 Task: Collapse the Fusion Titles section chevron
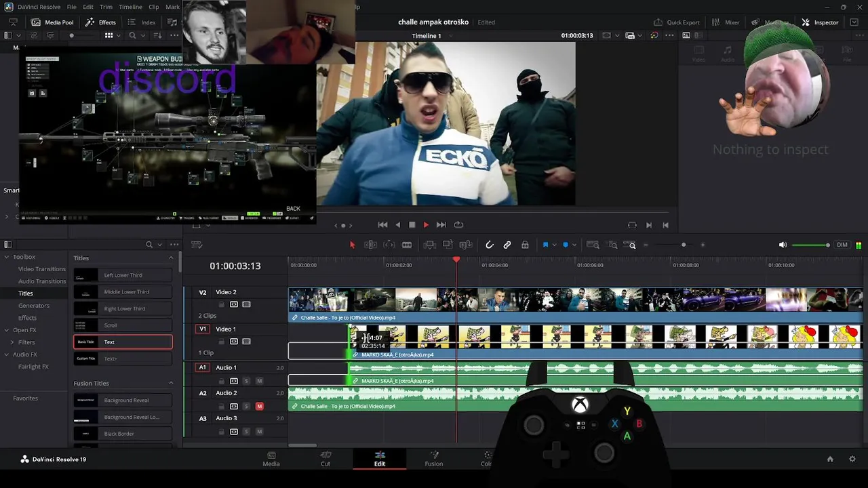[x=171, y=384]
